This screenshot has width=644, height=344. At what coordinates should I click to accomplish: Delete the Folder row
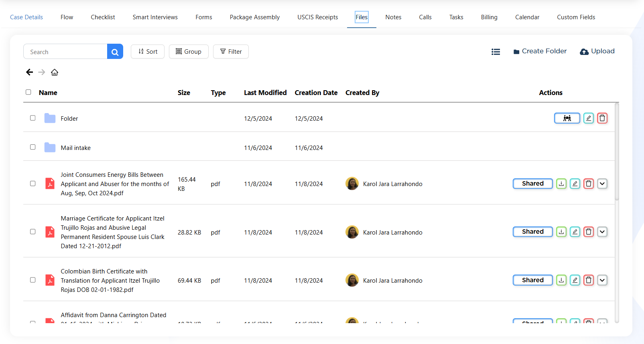click(602, 118)
